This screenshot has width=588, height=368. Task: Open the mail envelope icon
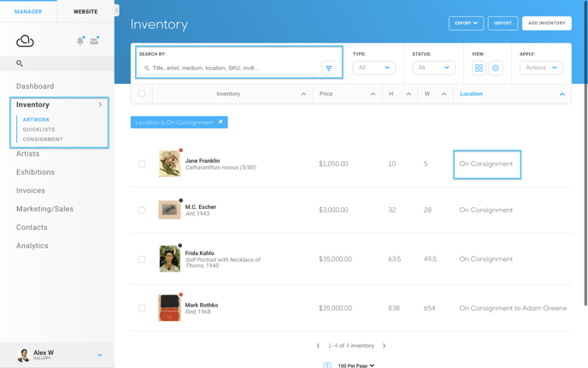[x=94, y=40]
